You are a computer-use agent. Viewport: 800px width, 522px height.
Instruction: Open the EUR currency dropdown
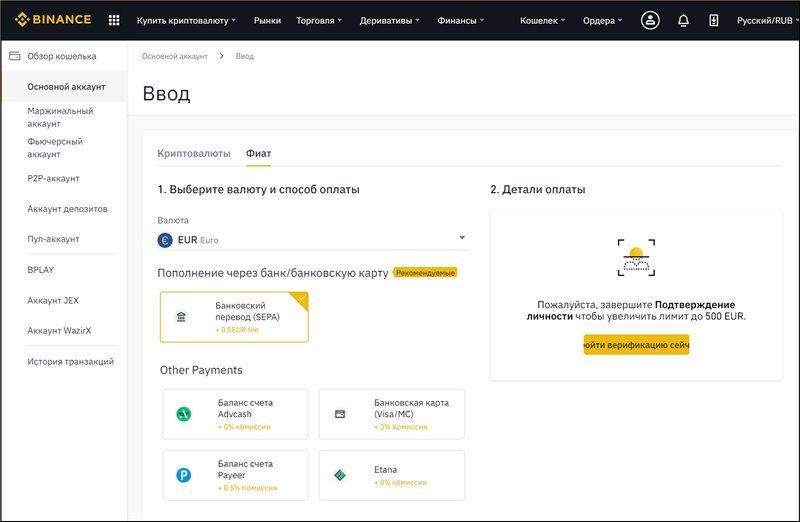tap(313, 240)
